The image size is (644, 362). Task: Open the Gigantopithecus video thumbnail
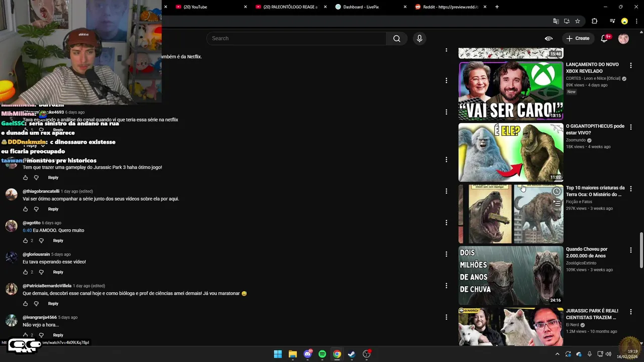[x=511, y=152]
